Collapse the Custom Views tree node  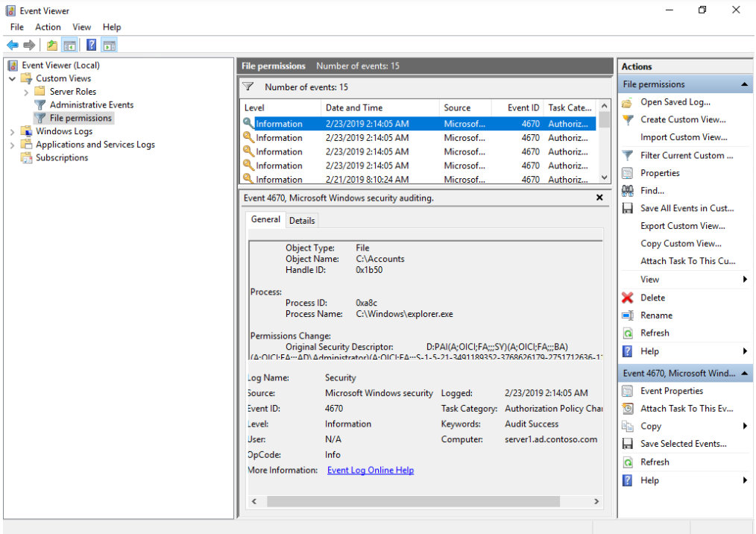pyautogui.click(x=13, y=78)
